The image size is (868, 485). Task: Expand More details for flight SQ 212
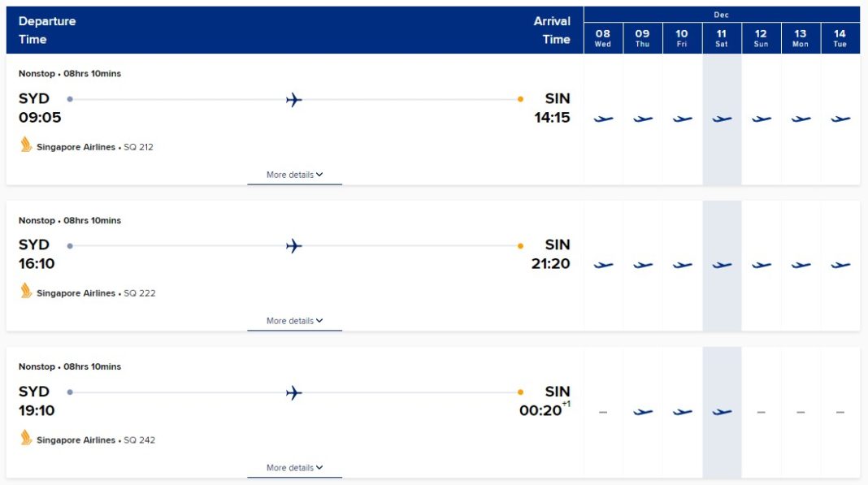click(x=293, y=174)
